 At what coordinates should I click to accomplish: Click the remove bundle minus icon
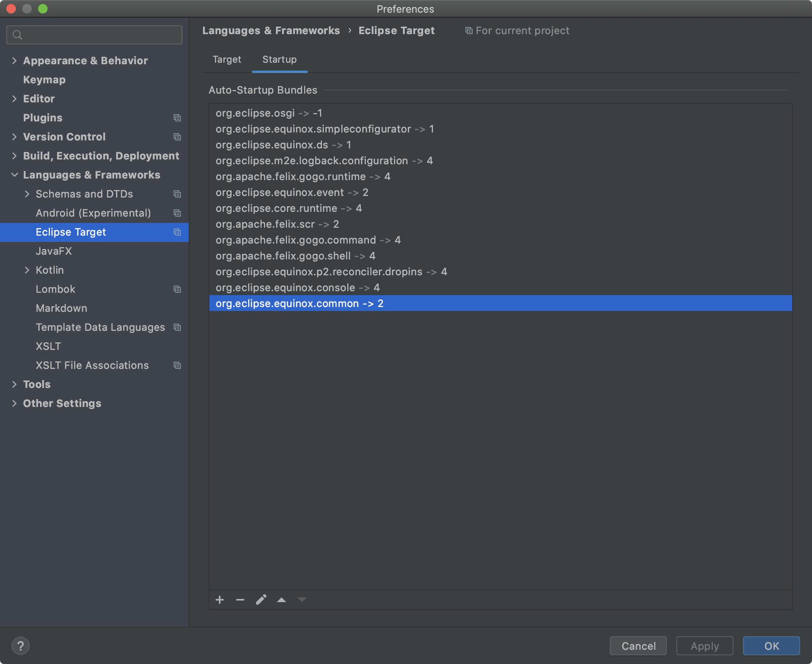click(x=240, y=600)
